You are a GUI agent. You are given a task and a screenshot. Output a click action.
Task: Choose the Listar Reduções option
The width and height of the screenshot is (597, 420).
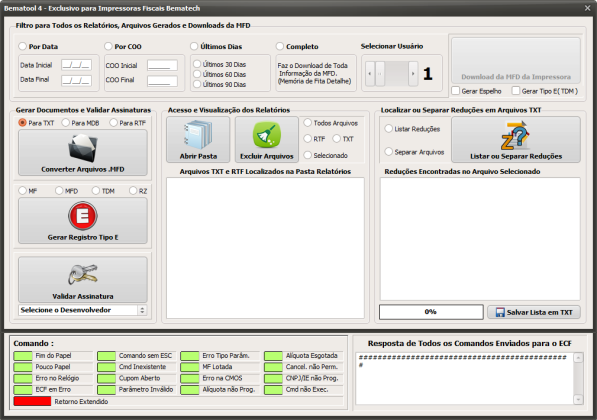[x=388, y=129]
